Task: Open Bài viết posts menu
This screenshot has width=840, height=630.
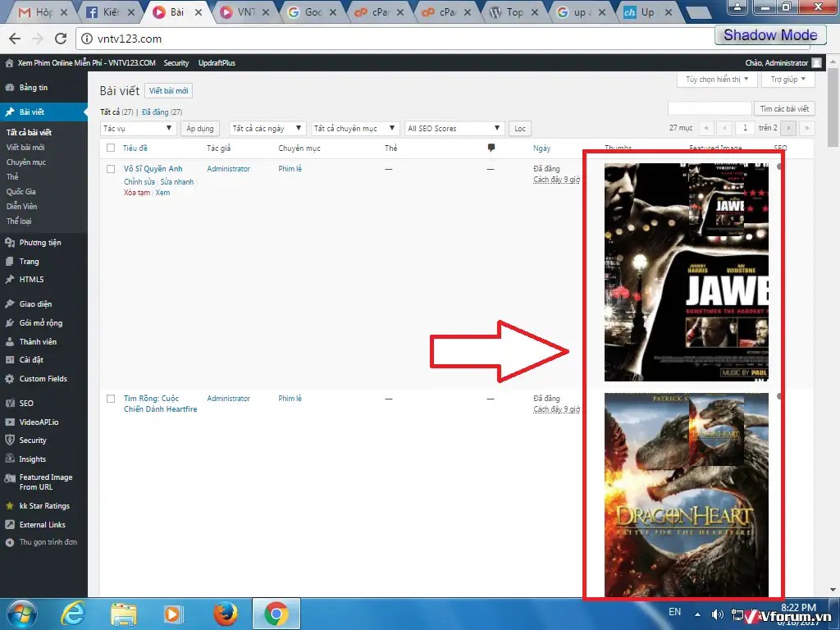Action: tap(43, 112)
